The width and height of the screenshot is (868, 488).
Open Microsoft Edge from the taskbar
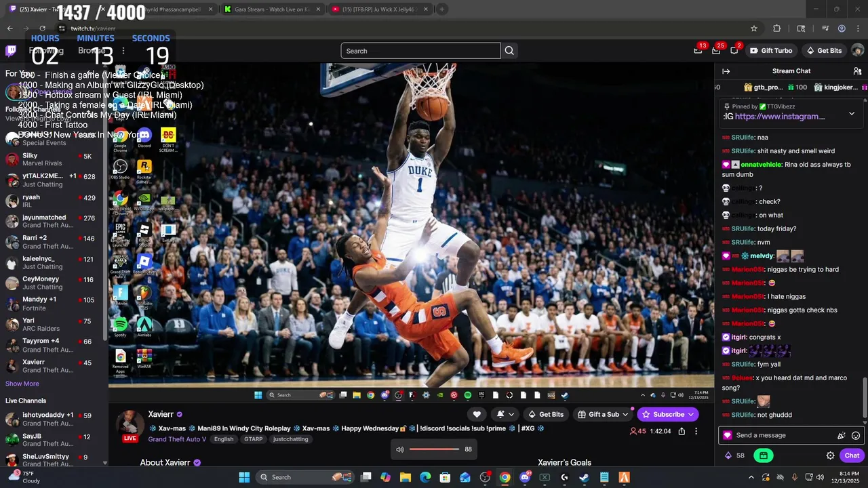pos(425,477)
